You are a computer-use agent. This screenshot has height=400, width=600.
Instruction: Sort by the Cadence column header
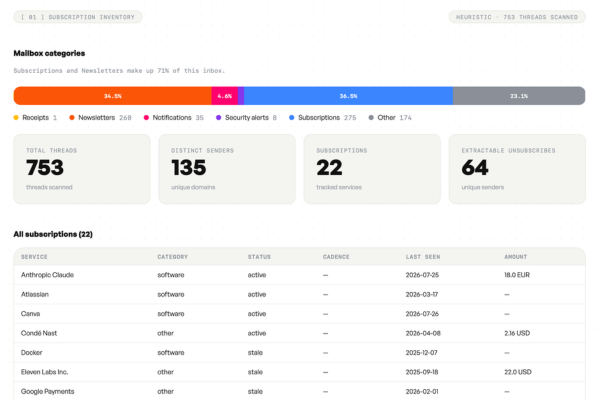(x=336, y=257)
